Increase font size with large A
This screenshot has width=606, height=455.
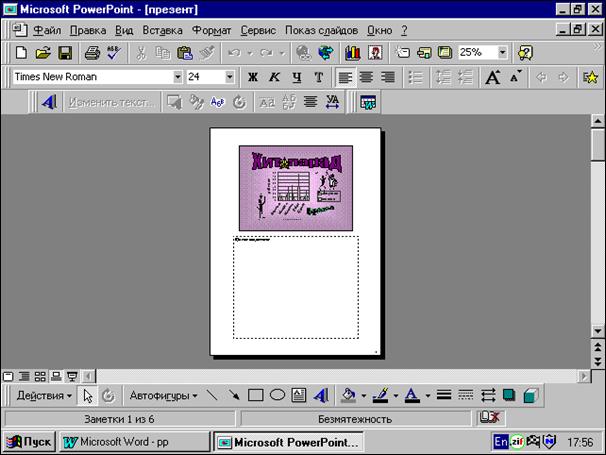[x=492, y=77]
